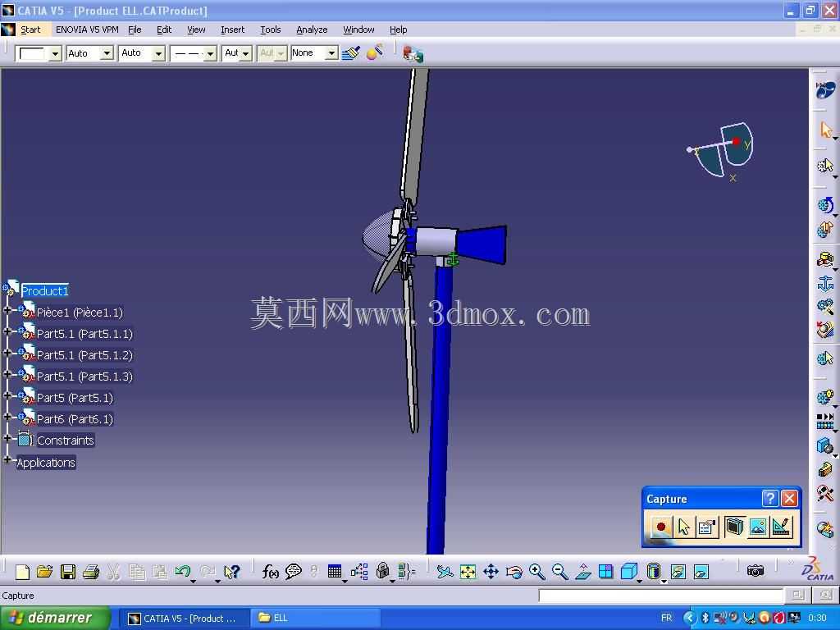This screenshot has width=840, height=630.
Task: Click the Clash detection hammer icon
Action: click(825, 491)
